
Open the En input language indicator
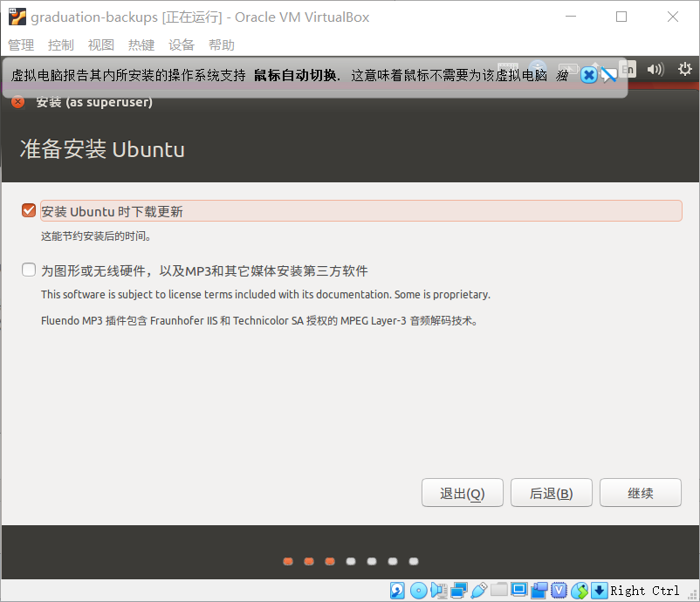(x=628, y=69)
